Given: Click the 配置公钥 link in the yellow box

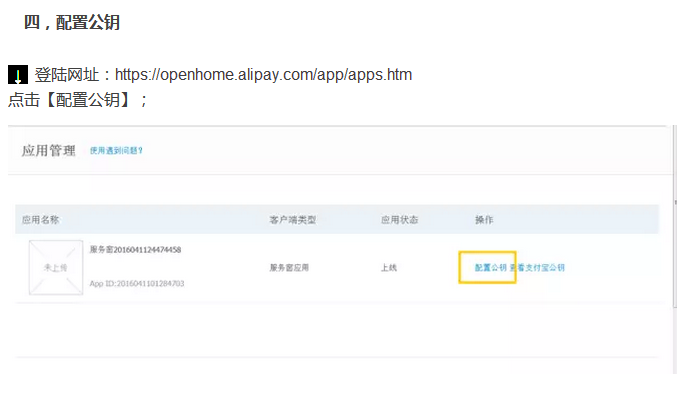Looking at the screenshot, I should 490,268.
